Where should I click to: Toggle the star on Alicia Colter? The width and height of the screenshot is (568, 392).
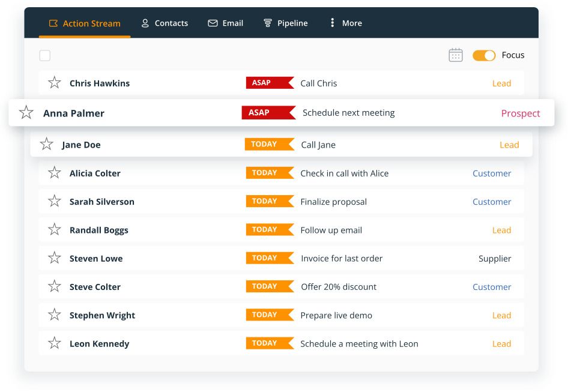[54, 173]
